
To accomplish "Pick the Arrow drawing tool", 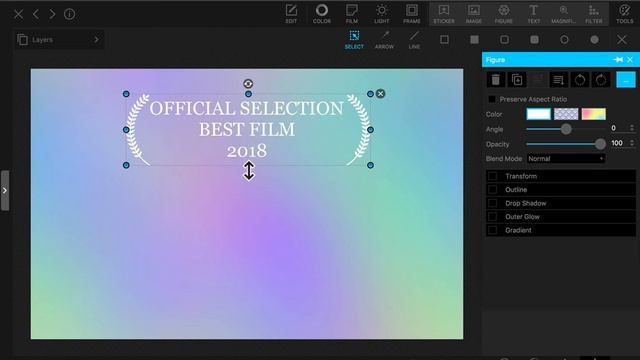I will (384, 40).
